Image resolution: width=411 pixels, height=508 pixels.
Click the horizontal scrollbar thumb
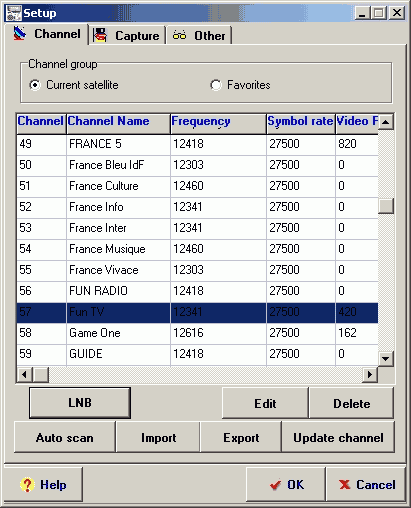click(41, 375)
